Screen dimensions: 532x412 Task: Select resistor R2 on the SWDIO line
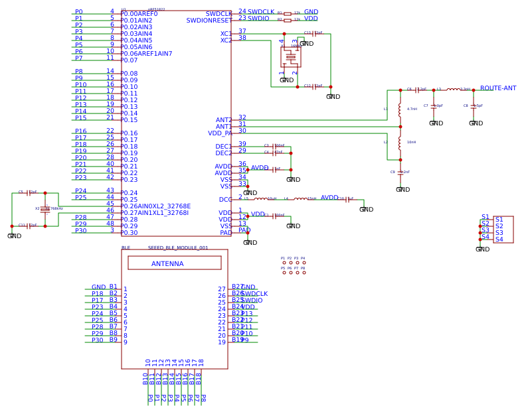point(288,20)
